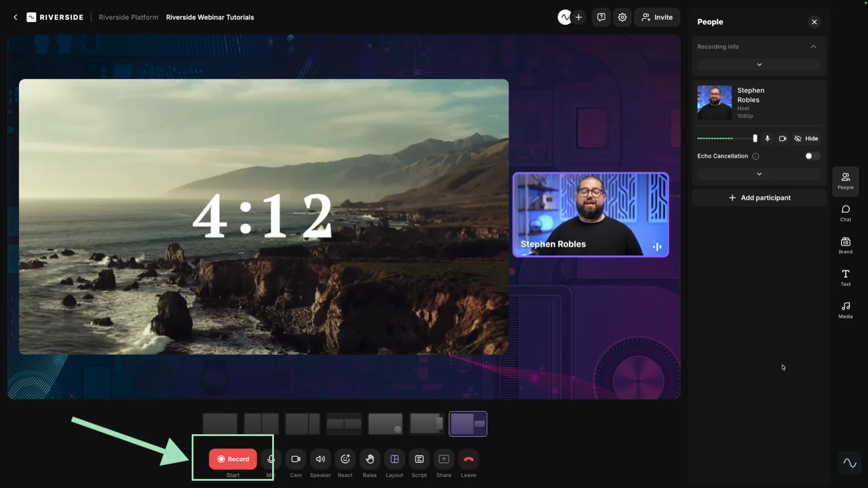Select the layout with side strip at right edge
This screenshot has height=488, width=868.
click(426, 424)
